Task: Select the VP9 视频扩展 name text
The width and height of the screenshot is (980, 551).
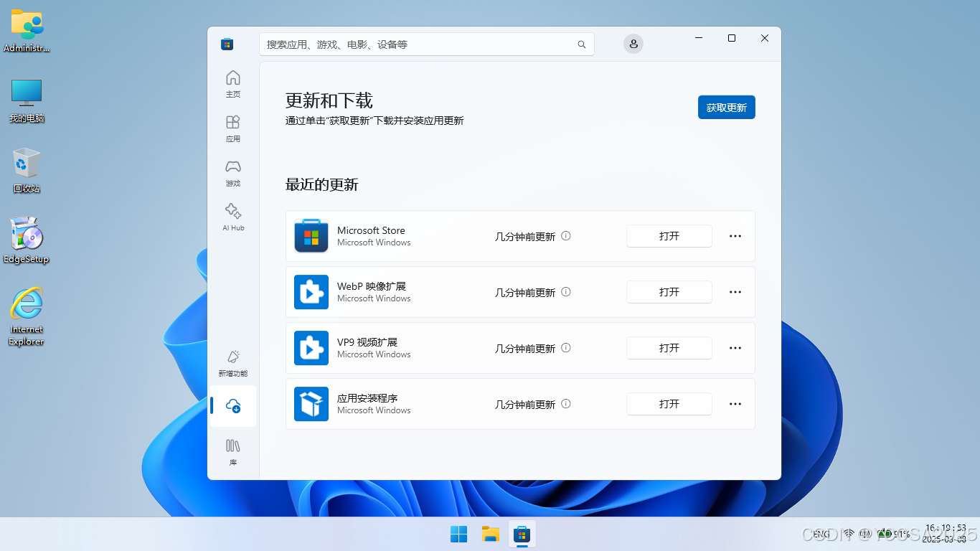Action: (367, 342)
